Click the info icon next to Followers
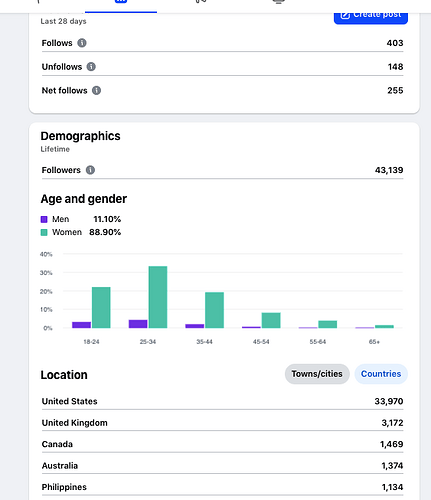The height and width of the screenshot is (500, 431). tap(90, 170)
